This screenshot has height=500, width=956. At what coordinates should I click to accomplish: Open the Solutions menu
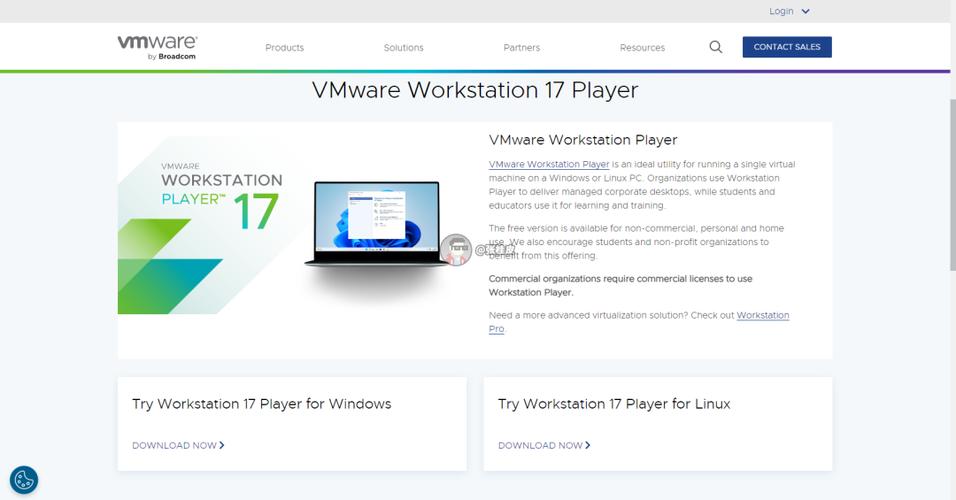tap(403, 48)
